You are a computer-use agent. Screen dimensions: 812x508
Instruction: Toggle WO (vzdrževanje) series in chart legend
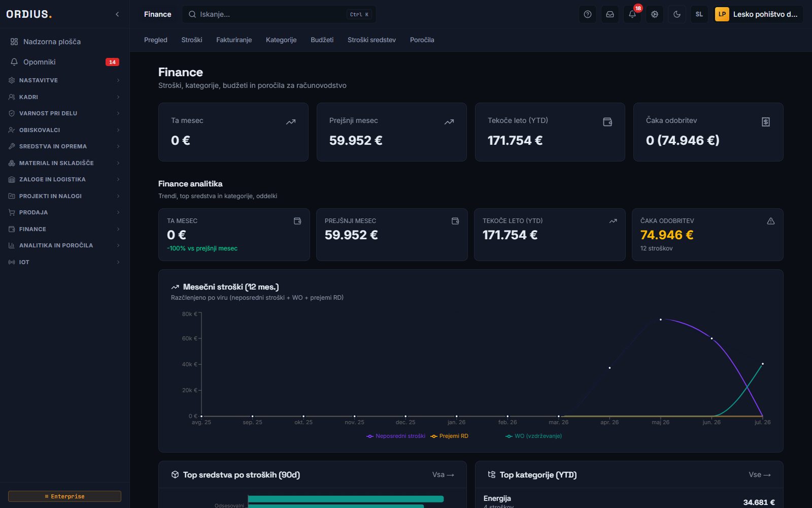[533, 436]
